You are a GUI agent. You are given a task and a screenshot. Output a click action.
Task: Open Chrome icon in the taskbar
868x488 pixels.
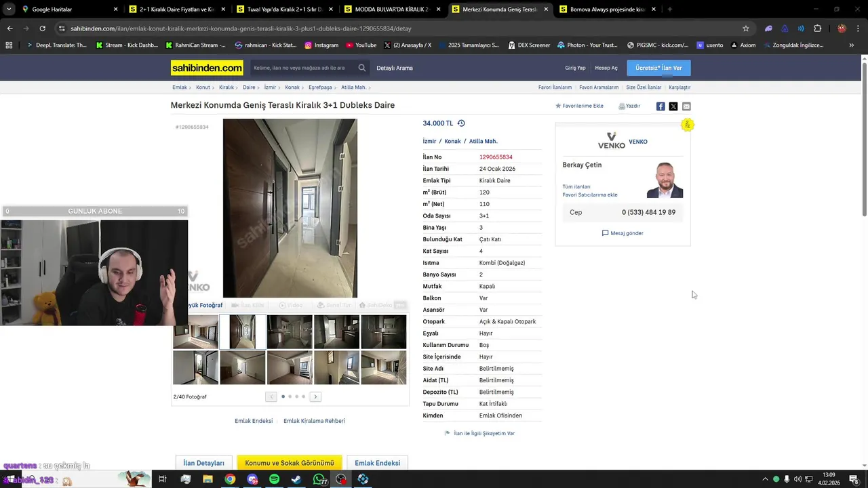click(230, 479)
